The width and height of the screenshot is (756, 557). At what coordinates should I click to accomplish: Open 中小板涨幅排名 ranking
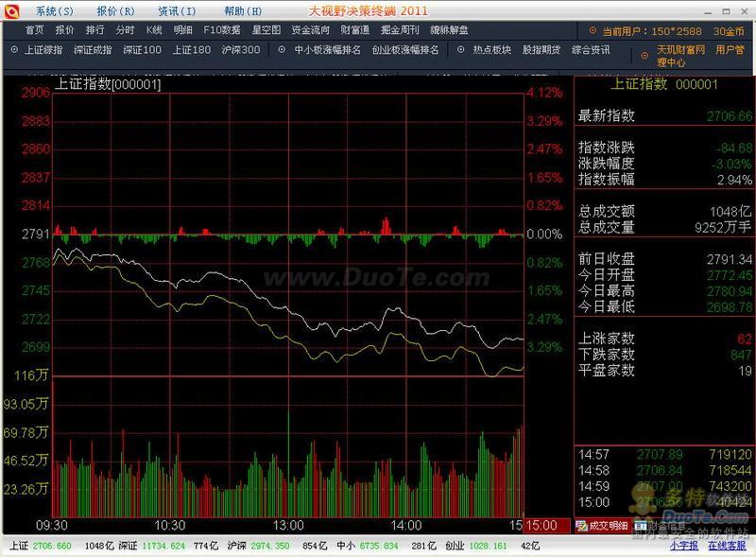tap(327, 50)
